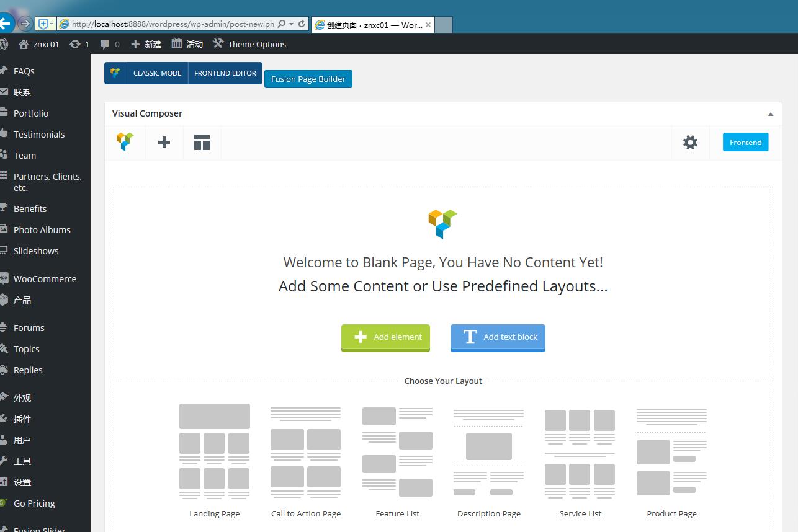The width and height of the screenshot is (798, 532).
Task: Click the plus add element toolbar icon
Action: click(164, 143)
